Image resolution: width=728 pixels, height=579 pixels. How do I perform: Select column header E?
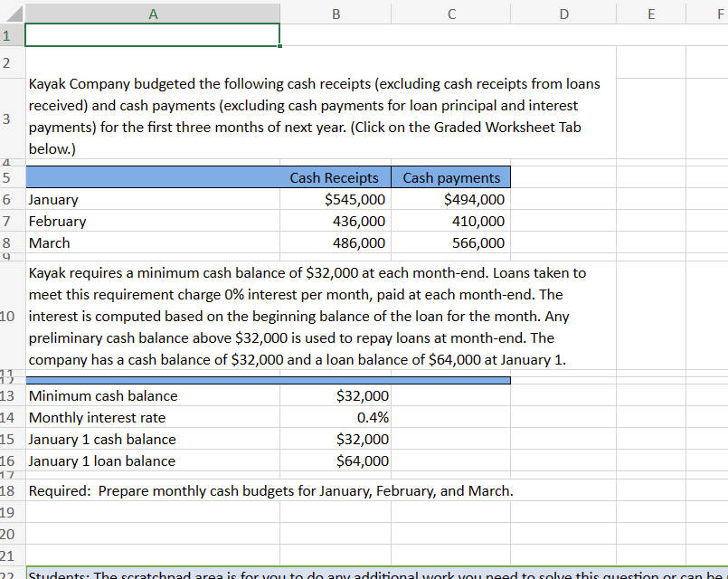pos(650,14)
